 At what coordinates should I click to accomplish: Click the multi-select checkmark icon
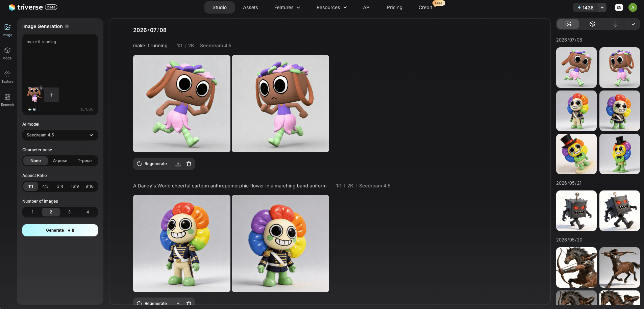tap(633, 24)
